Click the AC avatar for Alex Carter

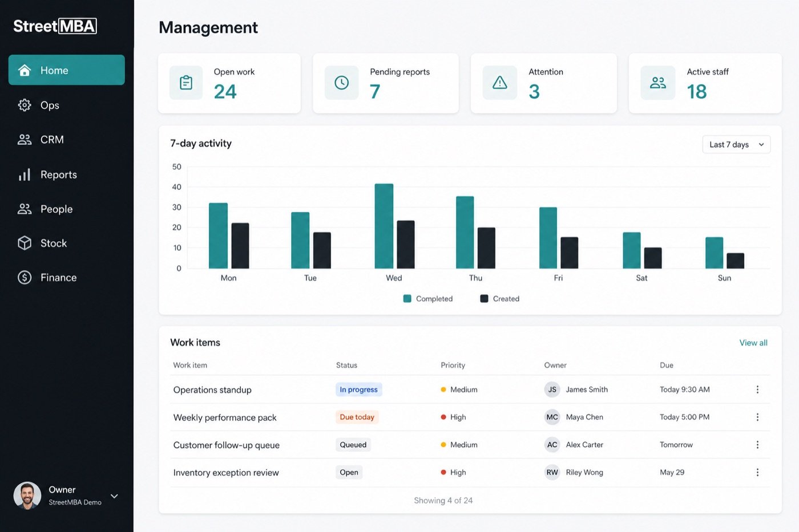(x=552, y=445)
